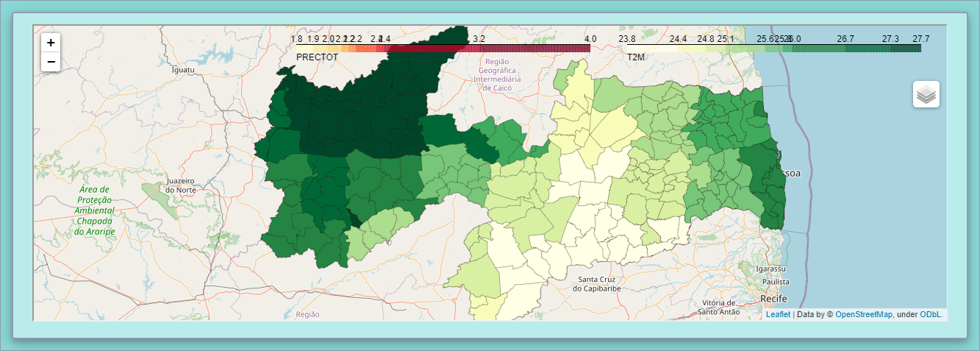Click the 23.8 tick on T2M legend
The height and width of the screenshot is (351, 980).
(x=627, y=38)
